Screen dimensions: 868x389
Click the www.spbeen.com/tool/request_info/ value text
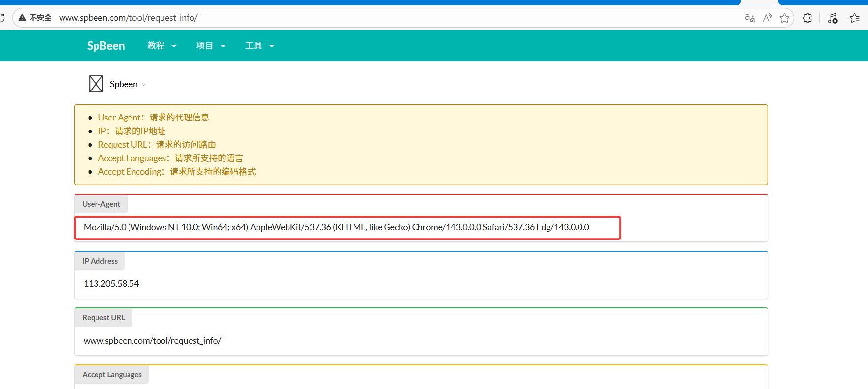(x=153, y=341)
